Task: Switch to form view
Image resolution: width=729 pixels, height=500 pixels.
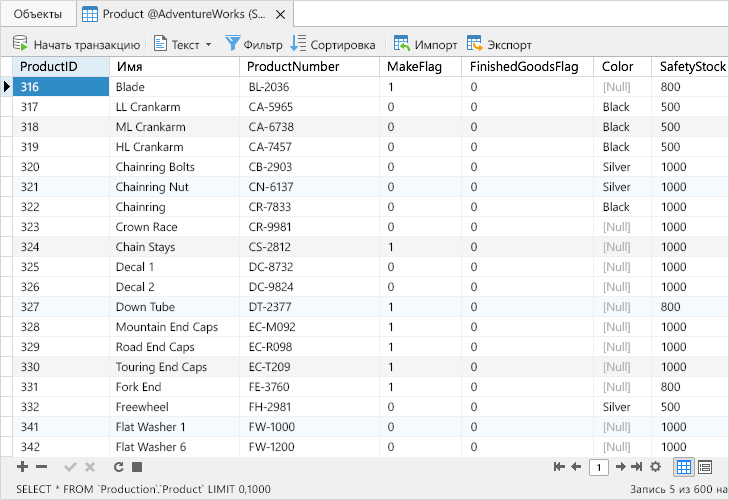Action: [x=705, y=467]
